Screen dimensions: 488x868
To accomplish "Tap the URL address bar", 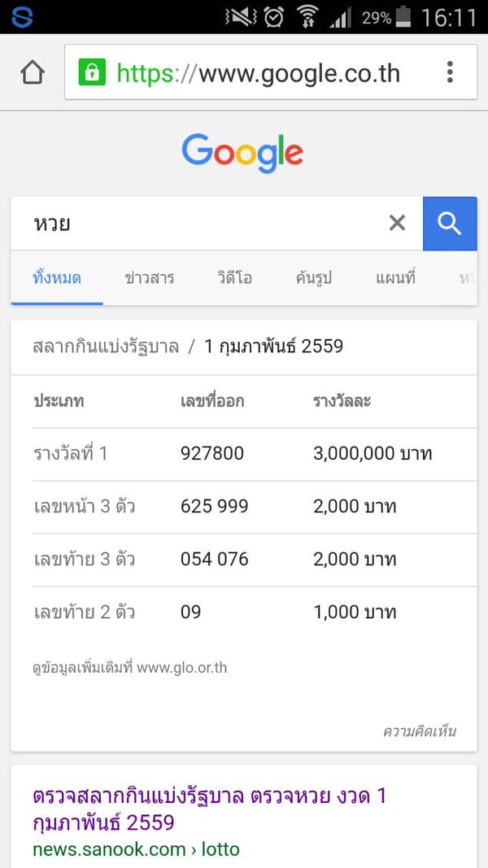I will coord(259,73).
